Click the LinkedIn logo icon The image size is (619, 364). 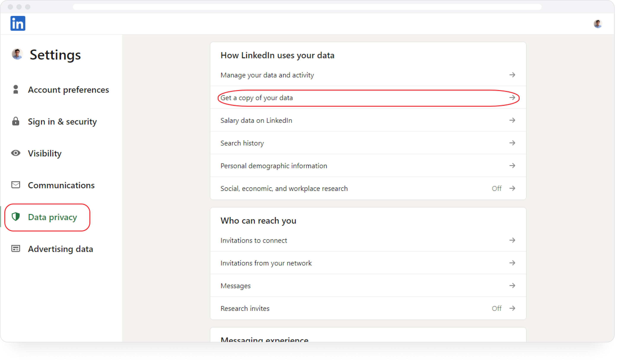[x=18, y=24]
